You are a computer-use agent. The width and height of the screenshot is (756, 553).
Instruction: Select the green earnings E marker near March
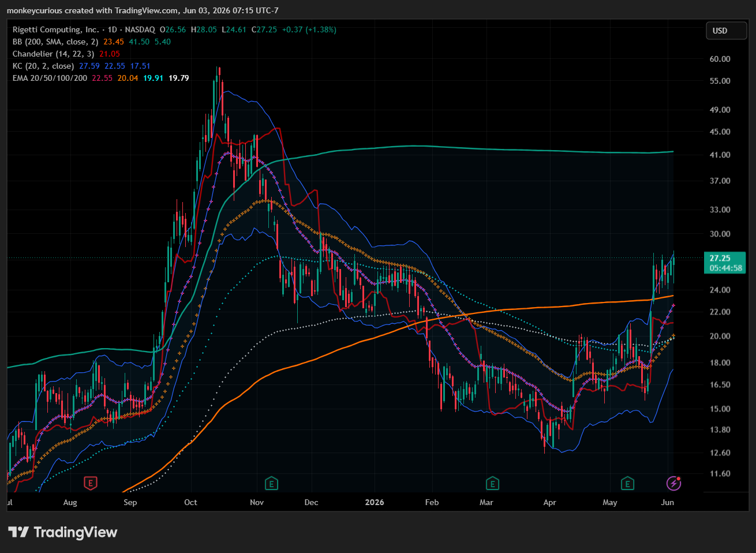492,483
